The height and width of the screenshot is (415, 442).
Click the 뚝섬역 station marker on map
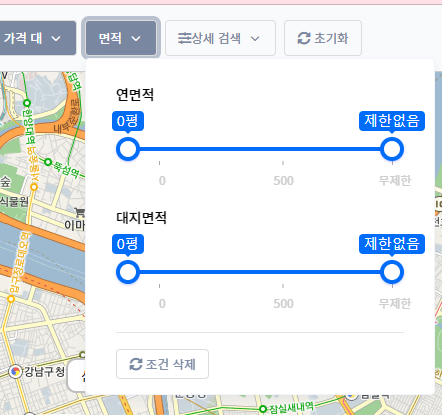(x=48, y=162)
